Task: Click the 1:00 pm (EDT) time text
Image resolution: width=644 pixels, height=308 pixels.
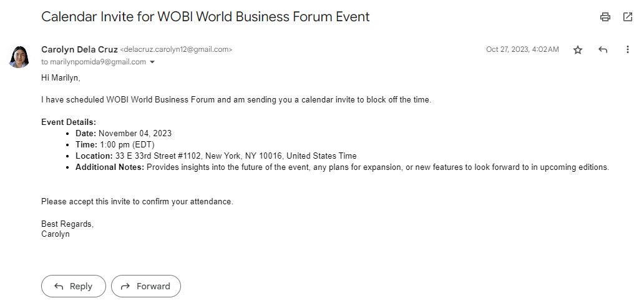Action: [127, 145]
